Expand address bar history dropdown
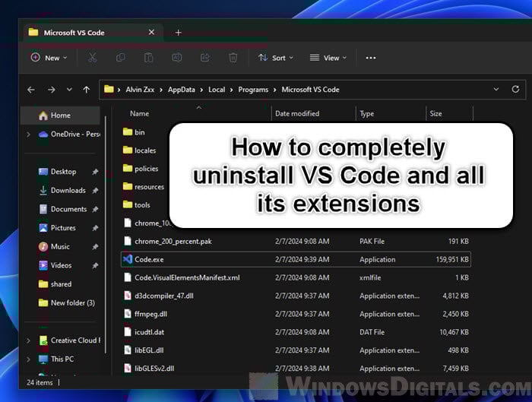Viewport: 532px width, 402px height. [x=496, y=89]
